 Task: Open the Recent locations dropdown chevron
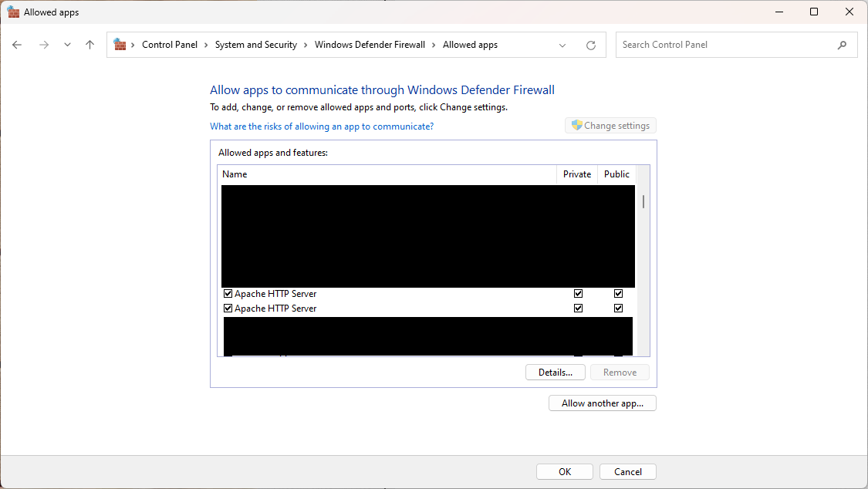tap(67, 45)
